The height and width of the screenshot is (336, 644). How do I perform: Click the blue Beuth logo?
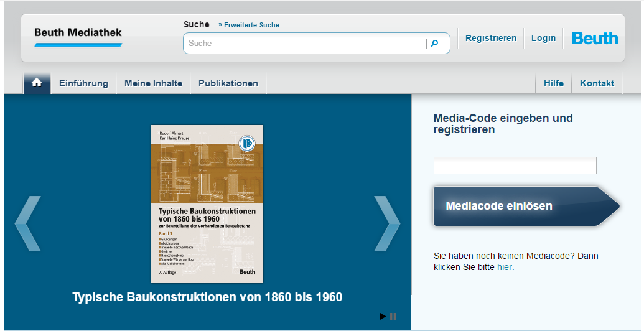click(x=595, y=38)
